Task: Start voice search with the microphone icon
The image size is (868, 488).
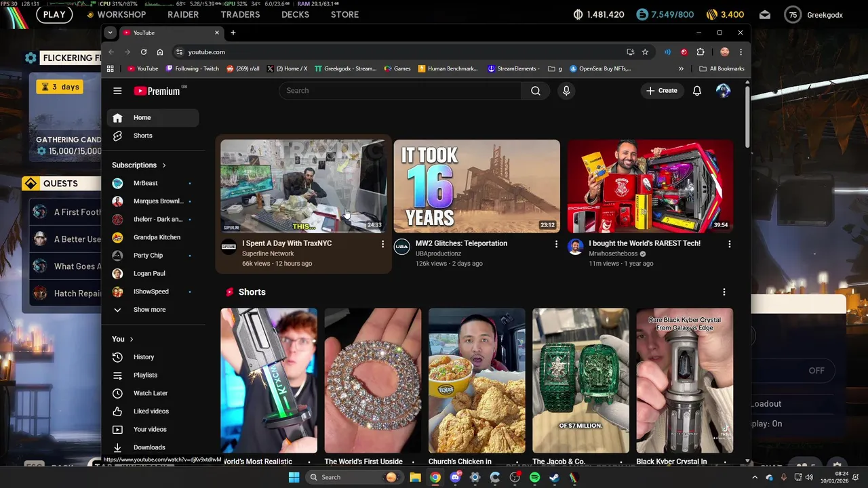Action: 566,91
